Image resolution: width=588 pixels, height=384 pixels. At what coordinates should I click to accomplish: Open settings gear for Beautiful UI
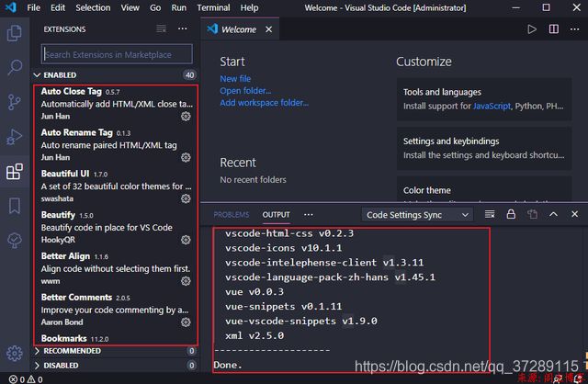pos(186,198)
